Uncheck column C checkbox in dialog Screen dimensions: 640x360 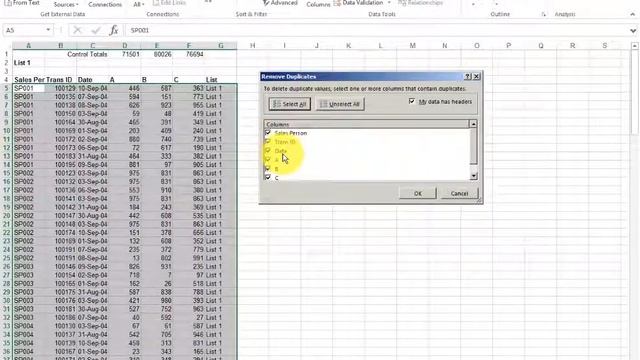268,178
